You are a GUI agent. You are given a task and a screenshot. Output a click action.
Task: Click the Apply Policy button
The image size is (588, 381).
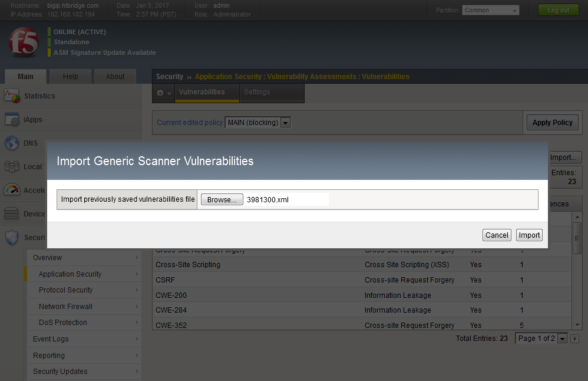[552, 123]
